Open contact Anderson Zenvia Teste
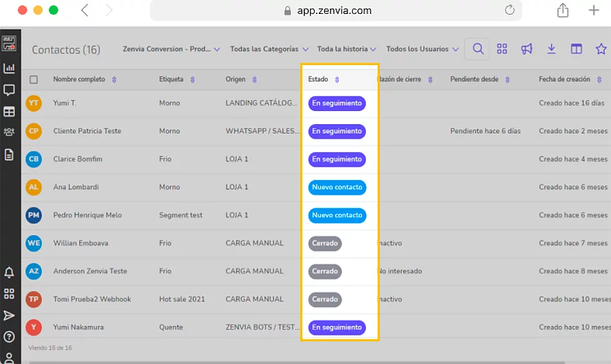The height and width of the screenshot is (364, 611). [90, 271]
